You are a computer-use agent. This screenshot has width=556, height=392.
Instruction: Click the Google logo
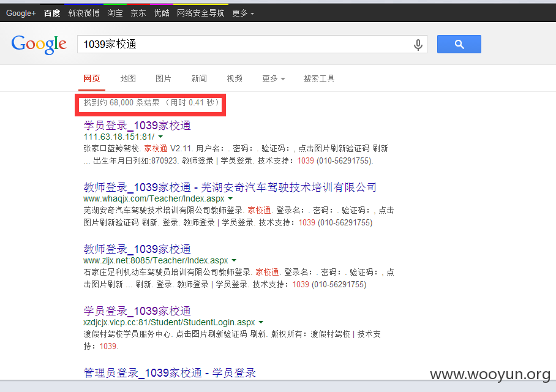coord(39,44)
